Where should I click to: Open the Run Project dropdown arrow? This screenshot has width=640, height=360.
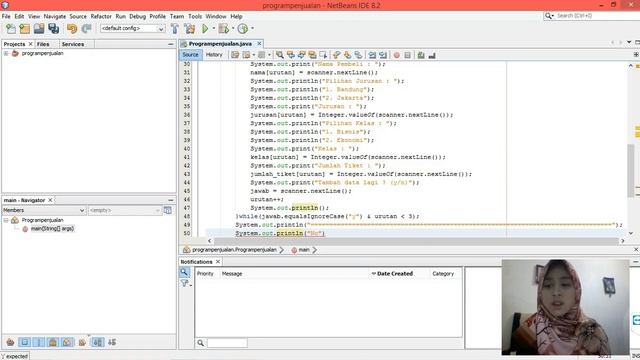point(213,28)
